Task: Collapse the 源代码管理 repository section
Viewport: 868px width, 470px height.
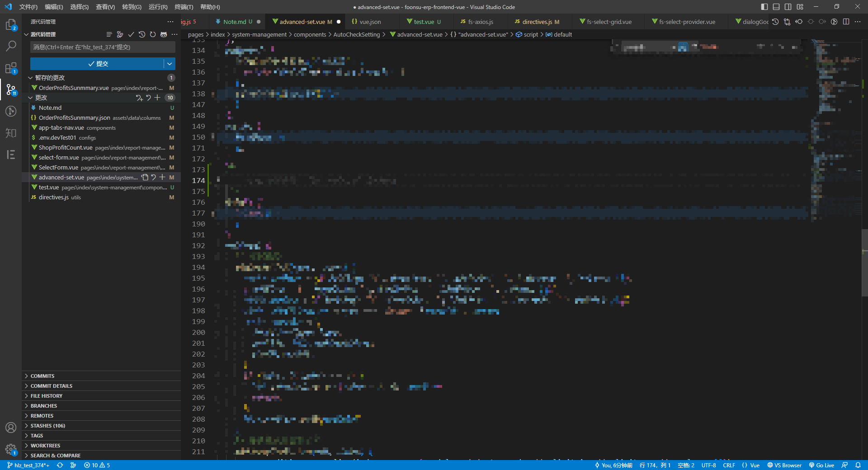Action: 26,34
